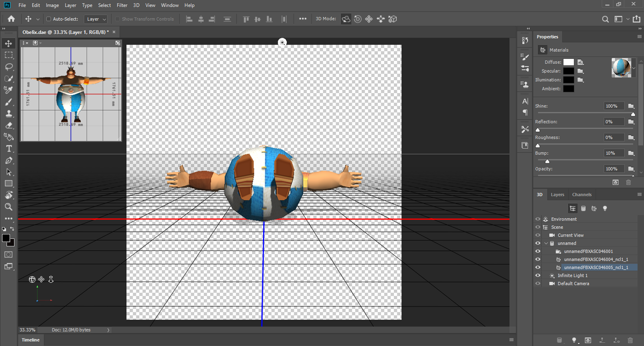Filter 3D panel by Whole Scene

click(573, 208)
